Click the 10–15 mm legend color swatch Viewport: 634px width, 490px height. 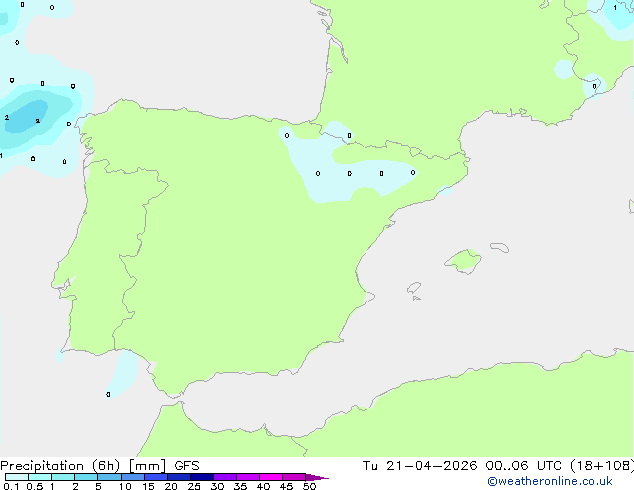click(x=133, y=477)
